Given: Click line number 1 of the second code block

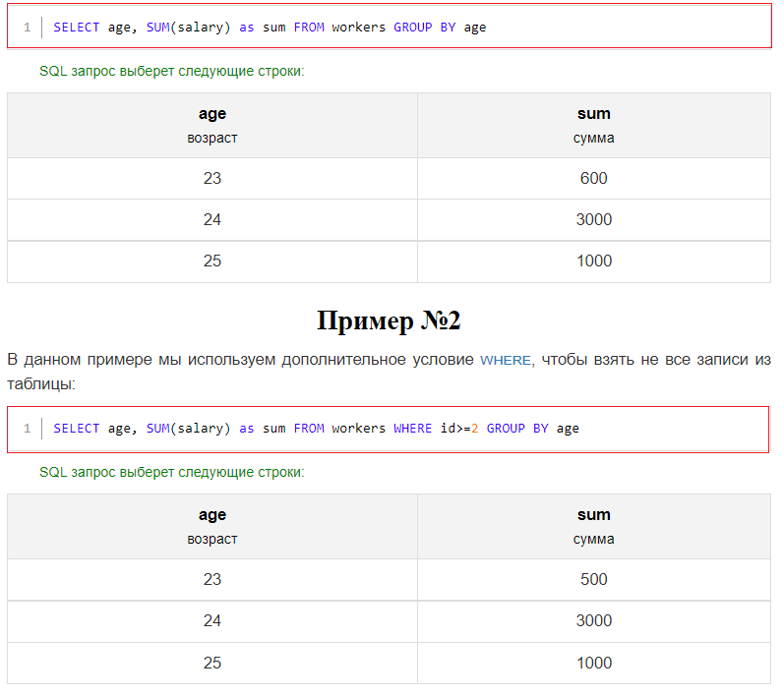Looking at the screenshot, I should click(27, 429).
